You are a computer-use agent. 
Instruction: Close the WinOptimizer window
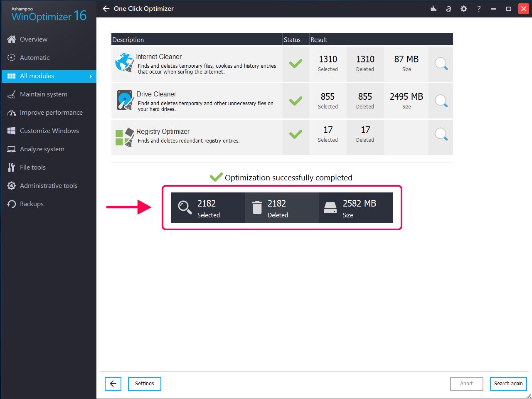[x=524, y=9]
